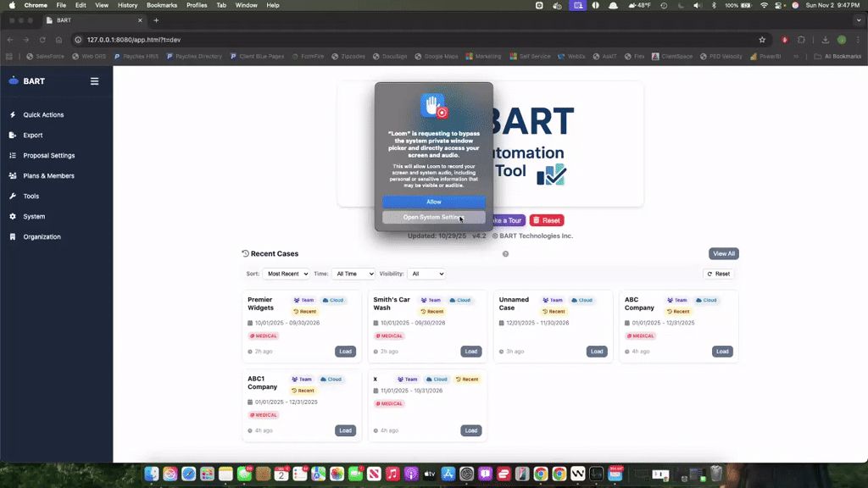Open Control Center in menu bar

778,5
